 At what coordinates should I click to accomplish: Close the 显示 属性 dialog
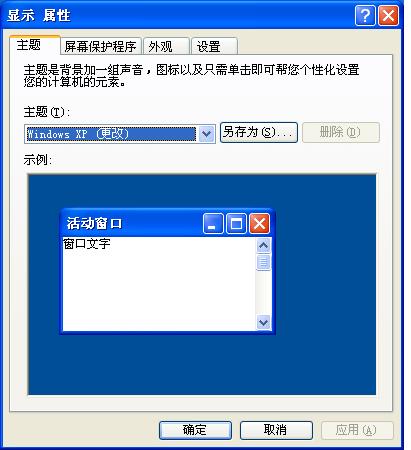388,15
